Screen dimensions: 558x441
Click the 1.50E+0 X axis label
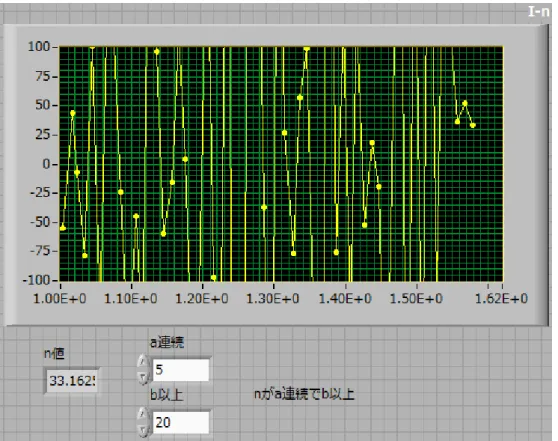pyautogui.click(x=416, y=298)
